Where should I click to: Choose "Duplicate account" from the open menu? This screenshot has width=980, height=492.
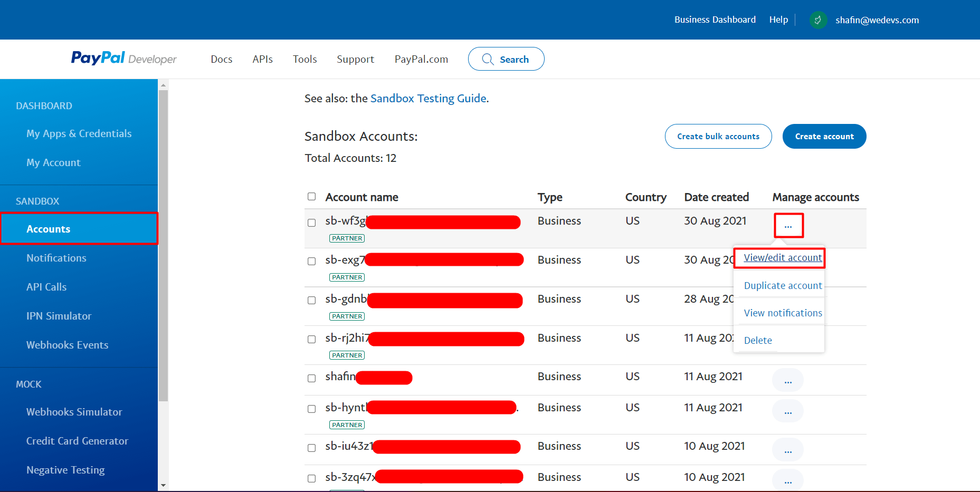click(x=783, y=285)
